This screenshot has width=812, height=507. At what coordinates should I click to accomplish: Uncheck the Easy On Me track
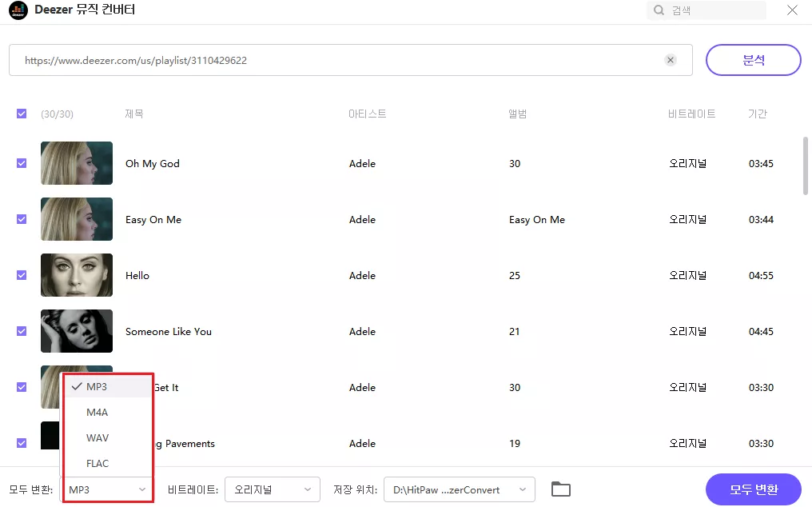(22, 219)
